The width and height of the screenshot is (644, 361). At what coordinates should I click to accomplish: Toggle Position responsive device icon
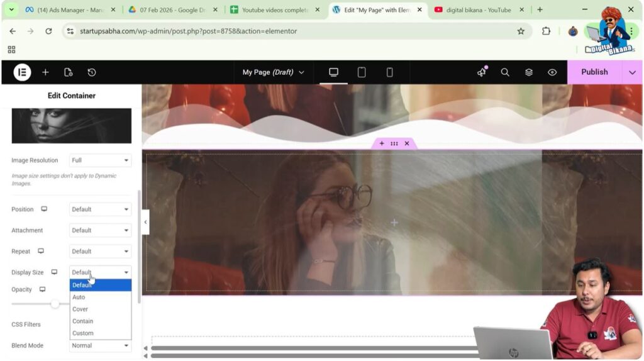coord(44,209)
